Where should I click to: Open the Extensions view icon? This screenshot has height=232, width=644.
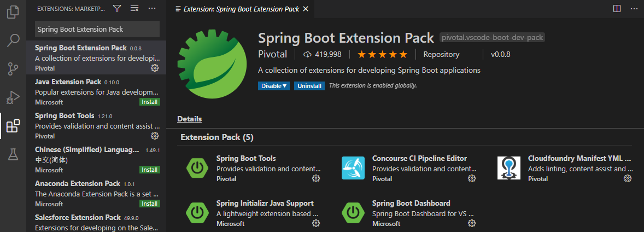13,126
